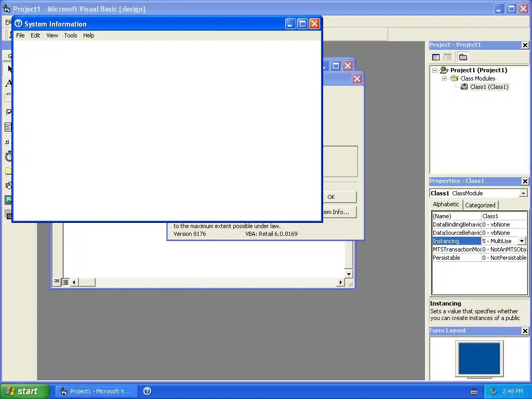This screenshot has width=532, height=399.
Task: Click Visual Basic title bar icon
Action: [6, 9]
